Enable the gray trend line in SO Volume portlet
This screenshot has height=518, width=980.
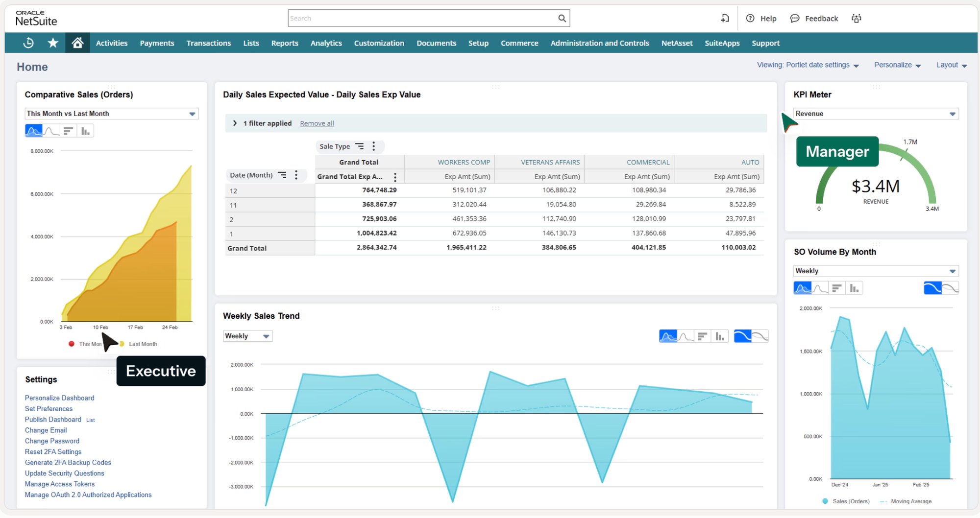tap(951, 288)
